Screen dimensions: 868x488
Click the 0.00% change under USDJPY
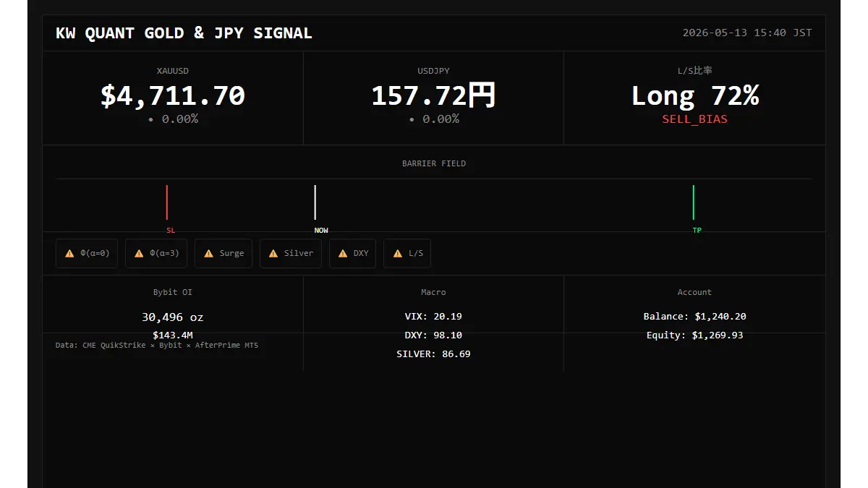click(433, 119)
